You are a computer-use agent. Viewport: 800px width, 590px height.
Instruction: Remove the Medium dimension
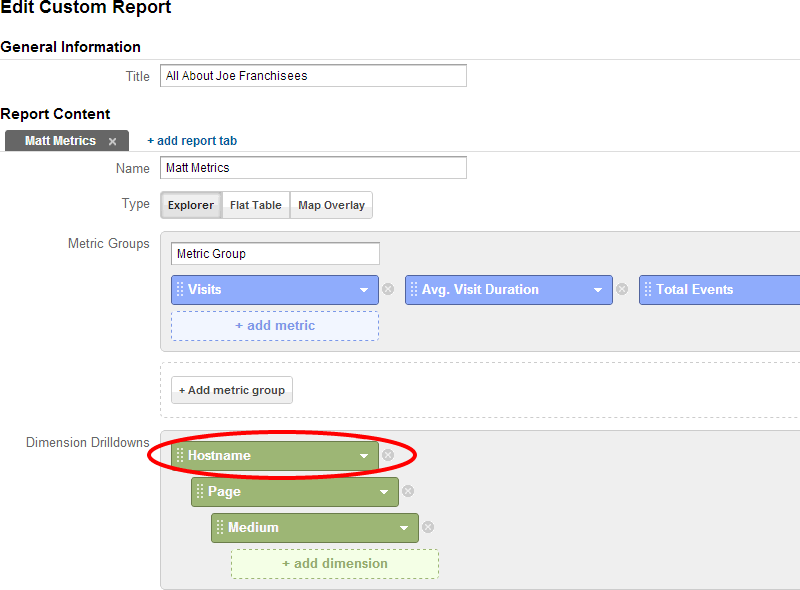(x=427, y=527)
